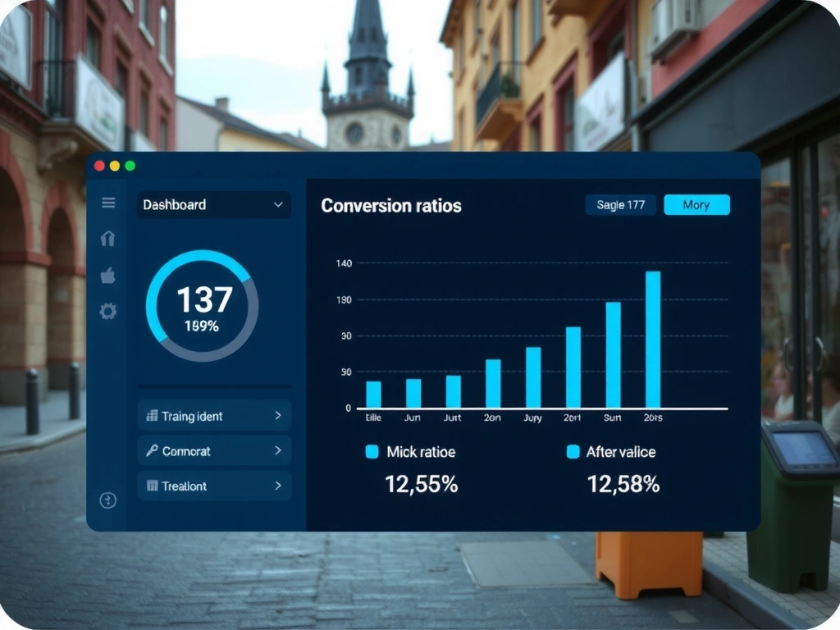Toggle the After valice legend checkbox
The width and height of the screenshot is (840, 630).
(x=573, y=452)
